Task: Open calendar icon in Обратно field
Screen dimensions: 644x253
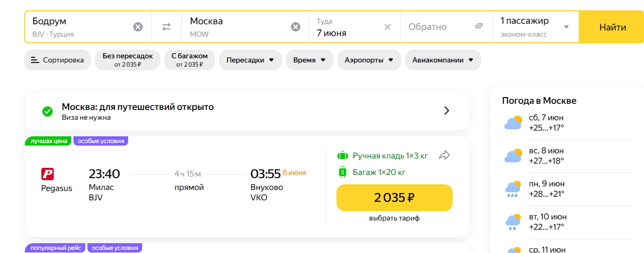Action: click(x=479, y=26)
